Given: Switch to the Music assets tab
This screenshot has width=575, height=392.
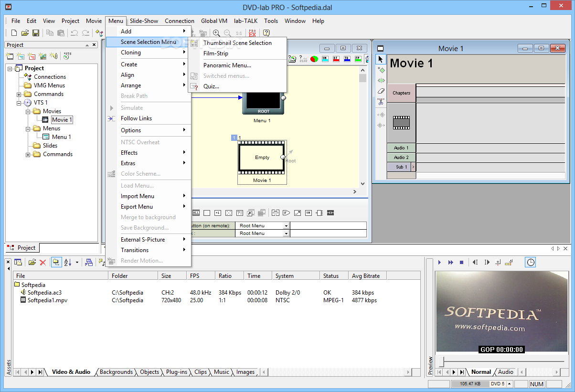Looking at the screenshot, I should (221, 372).
